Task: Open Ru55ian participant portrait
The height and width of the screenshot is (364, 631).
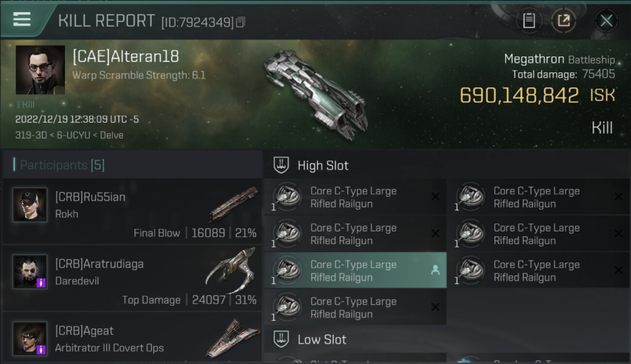Action: pyautogui.click(x=30, y=205)
